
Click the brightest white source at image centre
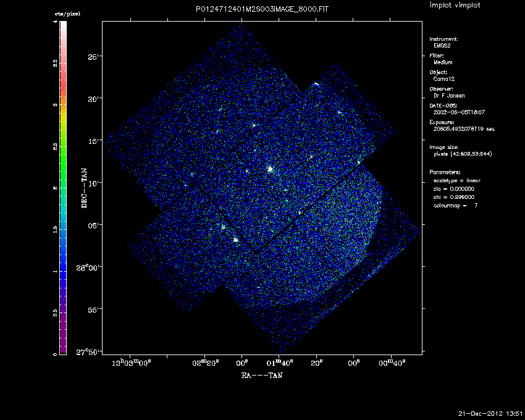click(x=270, y=169)
